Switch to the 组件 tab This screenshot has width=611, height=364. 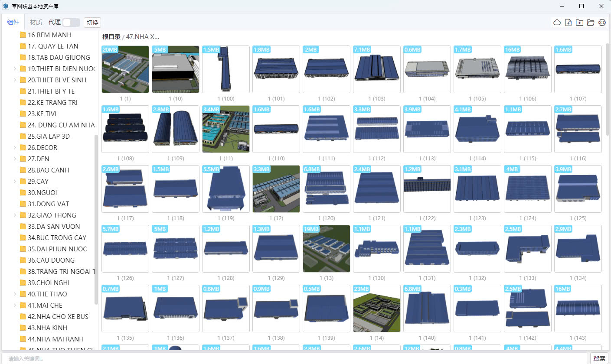pyautogui.click(x=13, y=23)
